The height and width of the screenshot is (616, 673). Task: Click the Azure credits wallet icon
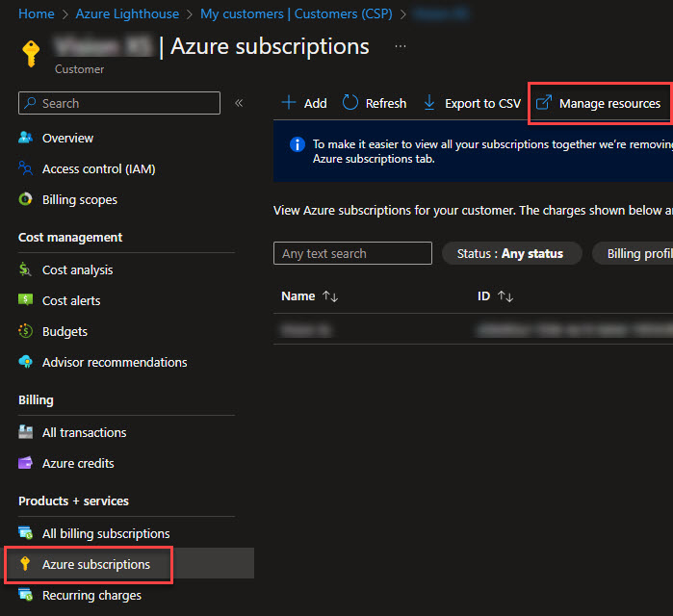25,463
